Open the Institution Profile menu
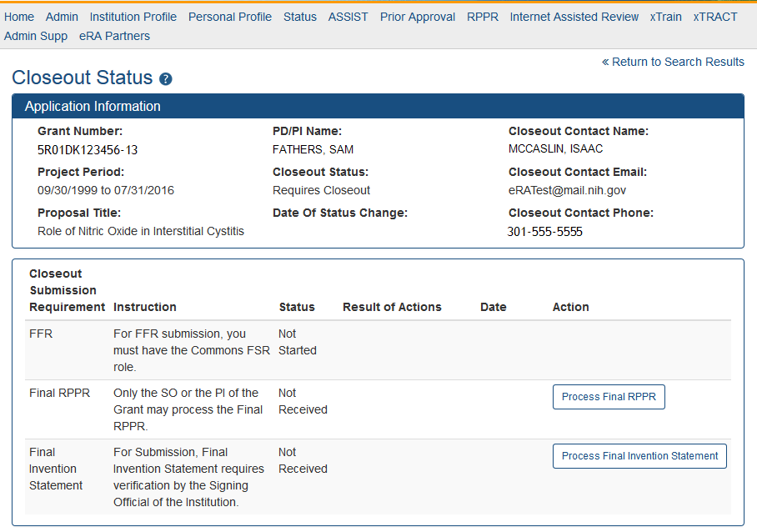This screenshot has width=757, height=532. pyautogui.click(x=133, y=17)
